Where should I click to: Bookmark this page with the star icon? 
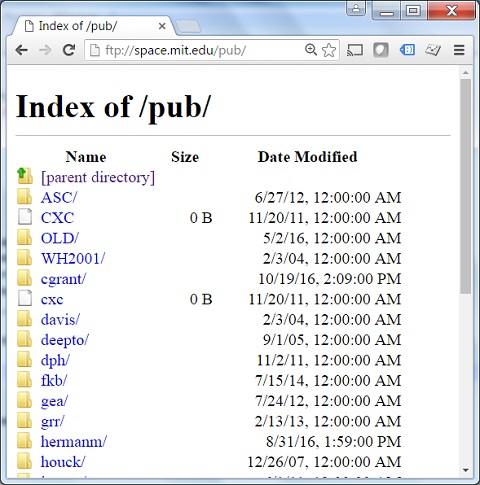pos(329,50)
